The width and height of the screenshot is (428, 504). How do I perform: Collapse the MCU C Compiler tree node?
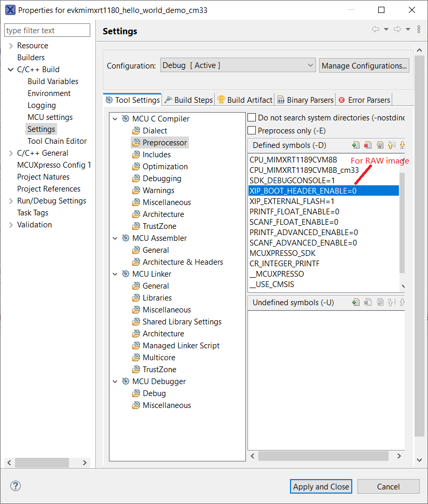(115, 119)
